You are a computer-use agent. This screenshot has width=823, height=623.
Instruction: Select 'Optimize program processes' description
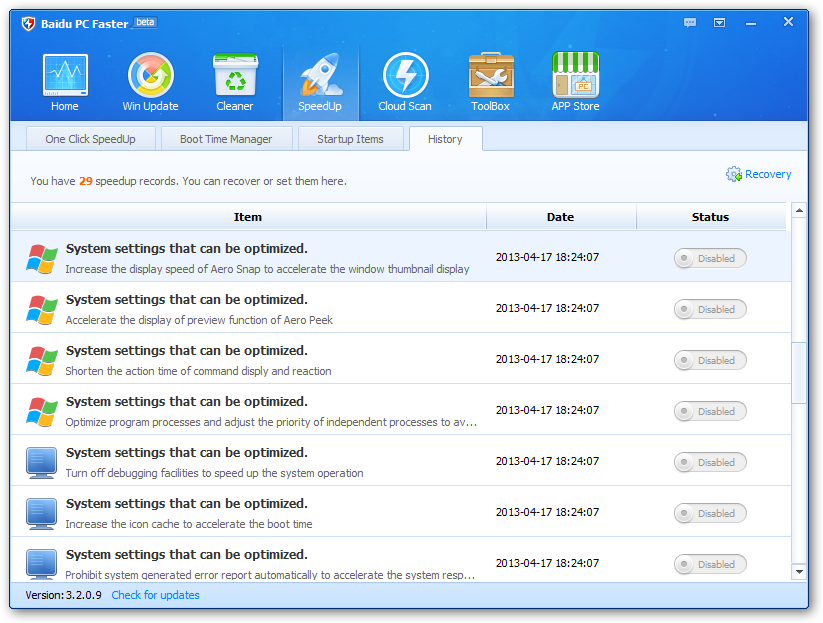271,421
